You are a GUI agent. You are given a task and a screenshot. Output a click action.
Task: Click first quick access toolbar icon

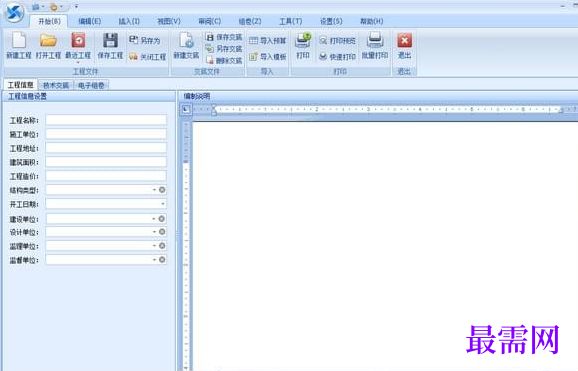[36, 7]
